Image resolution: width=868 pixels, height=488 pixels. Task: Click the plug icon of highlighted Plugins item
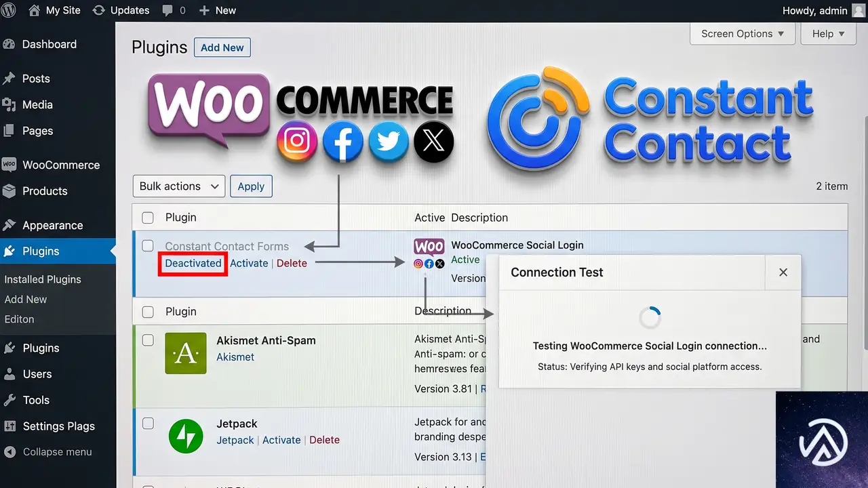click(9, 251)
